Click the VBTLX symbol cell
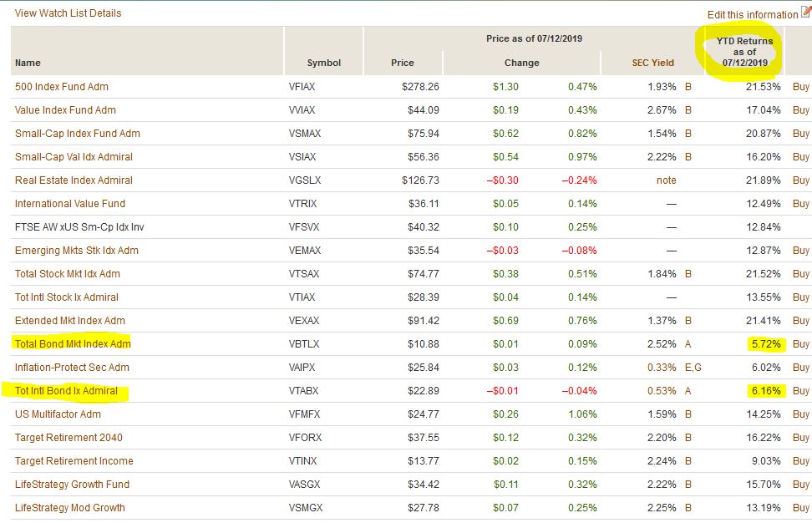The image size is (812, 523). pos(304,344)
